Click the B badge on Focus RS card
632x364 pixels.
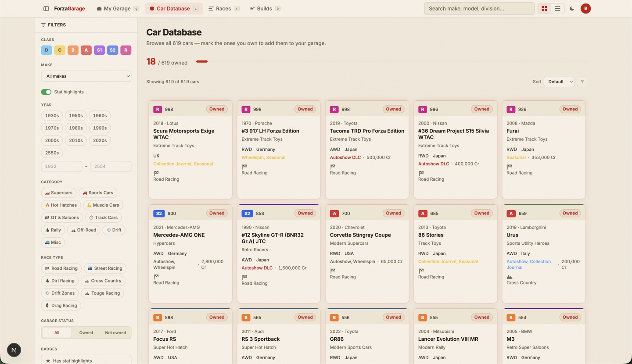click(x=158, y=318)
